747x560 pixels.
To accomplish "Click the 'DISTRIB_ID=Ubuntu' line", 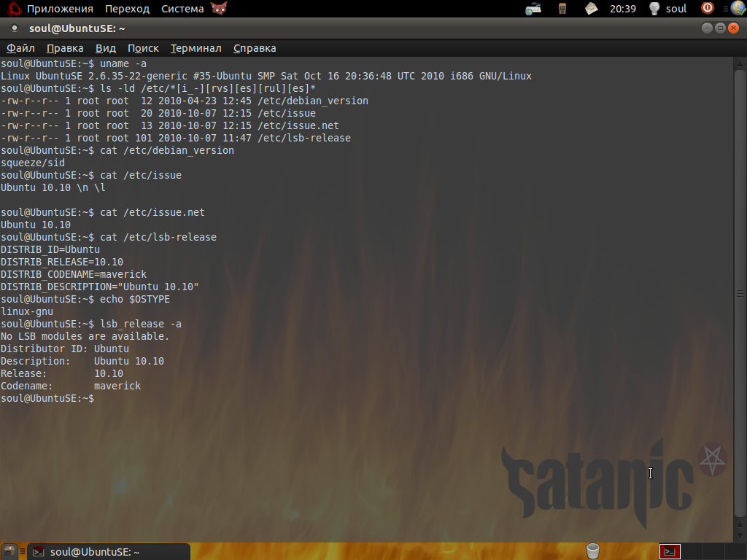I will [x=50, y=249].
